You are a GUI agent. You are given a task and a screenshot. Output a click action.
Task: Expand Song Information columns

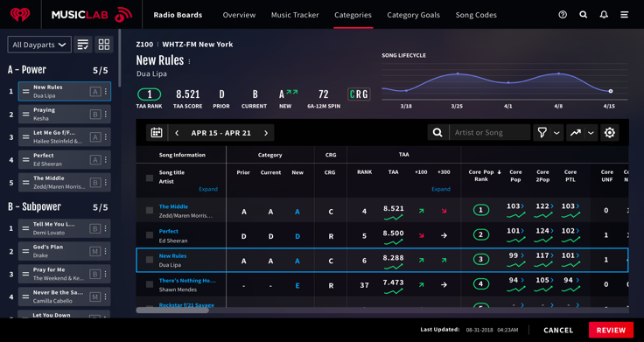208,189
